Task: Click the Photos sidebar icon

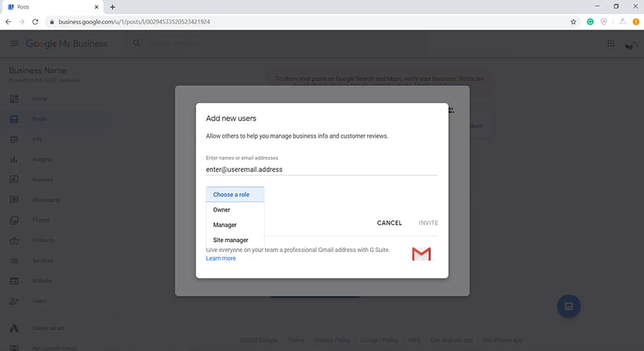Action: point(14,220)
